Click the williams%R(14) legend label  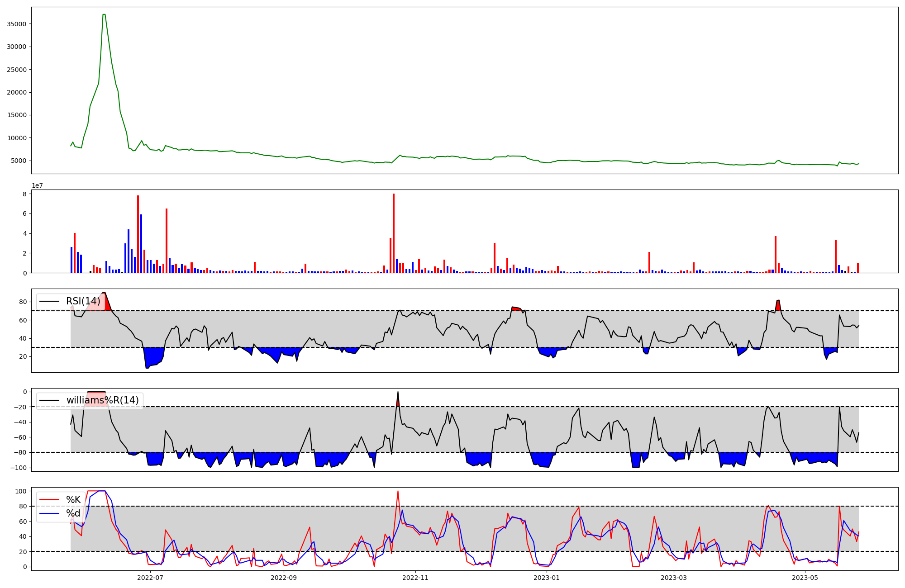tap(102, 400)
